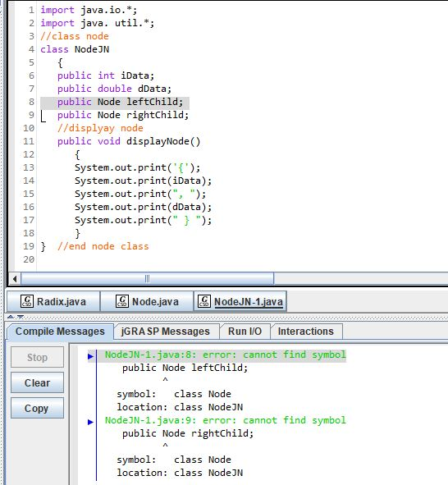Select the NodeJN-1.java file tab

tap(240, 301)
